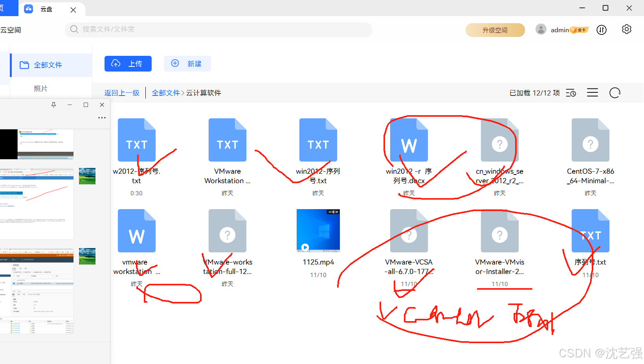Viewport: 644px width, 364px height.
Task: Select the VMware-workstation-full-12 file icon
Action: tap(228, 231)
